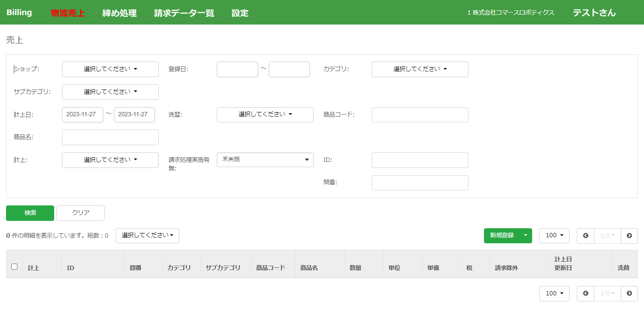644x332 pixels.
Task: Expand the サブカテゴリ dropdown
Action: point(110,92)
